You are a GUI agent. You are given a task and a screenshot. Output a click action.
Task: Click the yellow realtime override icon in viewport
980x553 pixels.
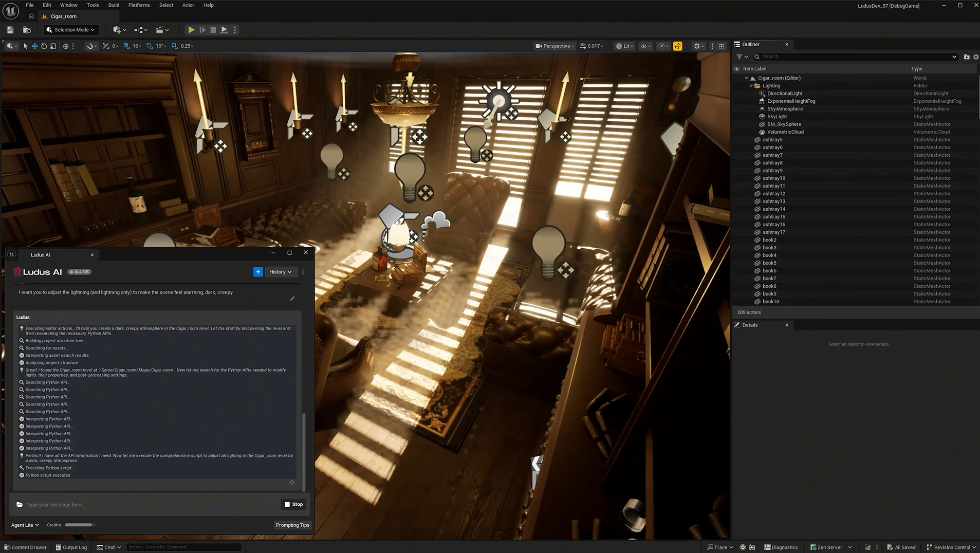tap(678, 46)
